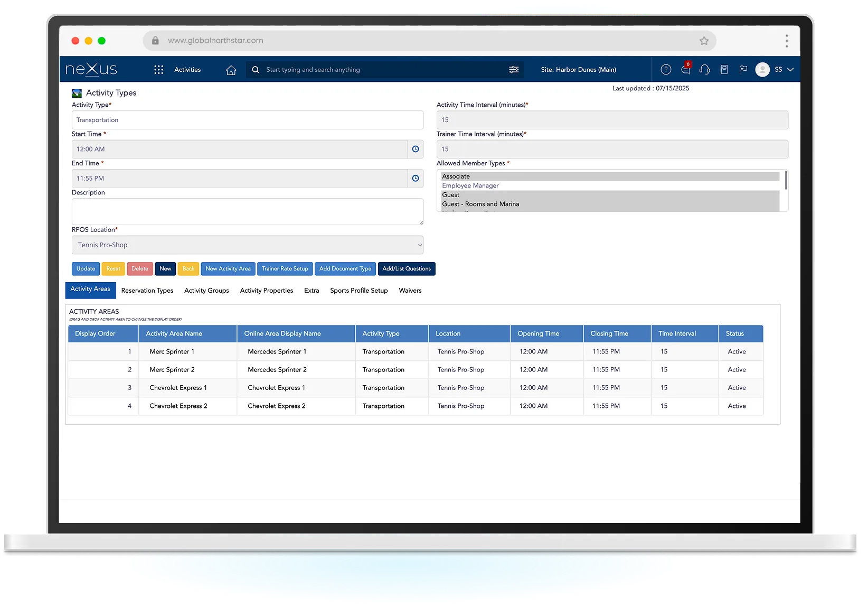The image size is (868, 615).
Task: Click the Update button
Action: point(86,269)
